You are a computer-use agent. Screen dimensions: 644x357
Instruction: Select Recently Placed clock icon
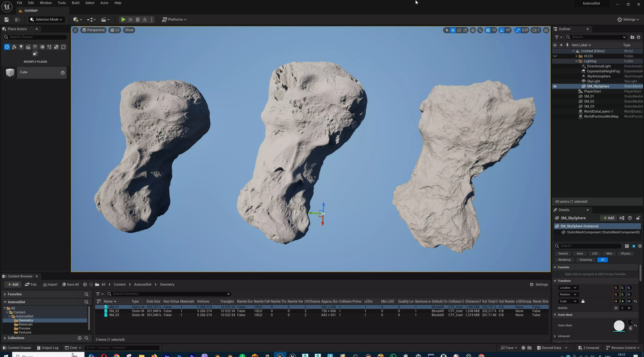7,47
